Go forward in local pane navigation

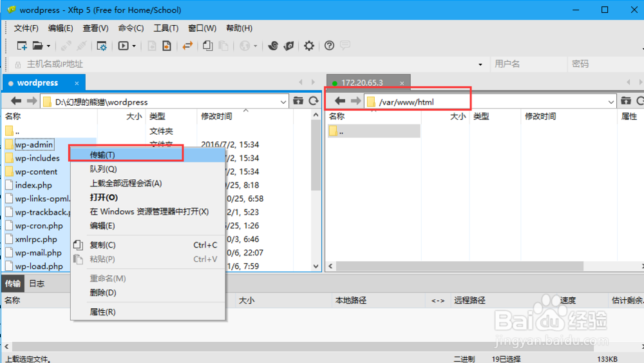click(32, 101)
